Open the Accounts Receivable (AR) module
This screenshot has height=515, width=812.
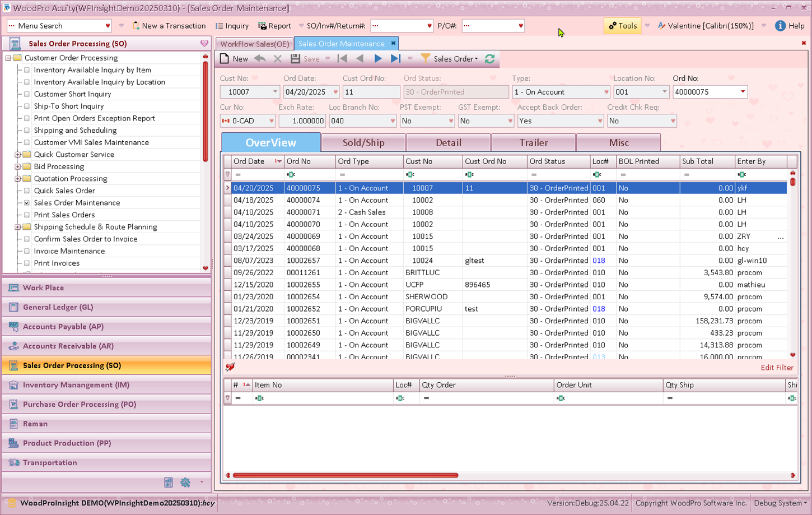[x=68, y=346]
